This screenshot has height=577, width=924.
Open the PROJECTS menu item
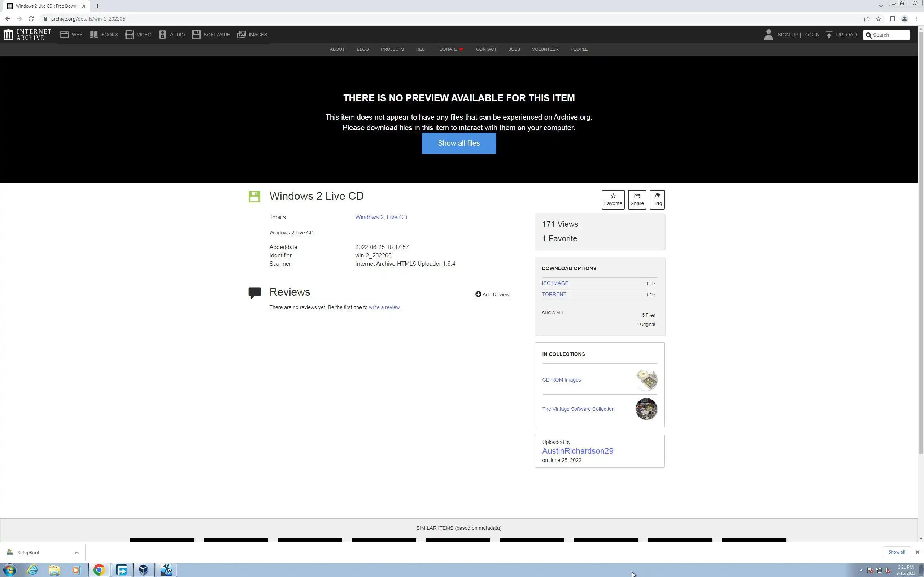392,49
